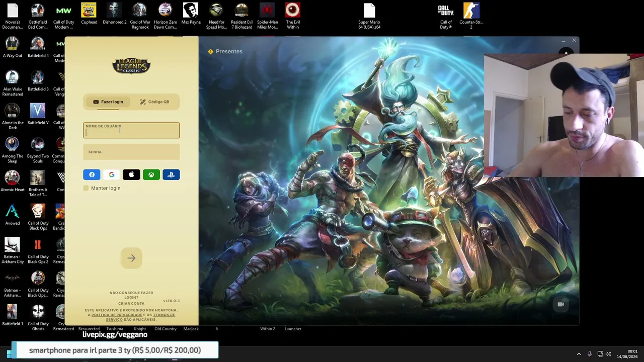Sign in with the Google icon
This screenshot has height=362, width=644.
click(112, 174)
